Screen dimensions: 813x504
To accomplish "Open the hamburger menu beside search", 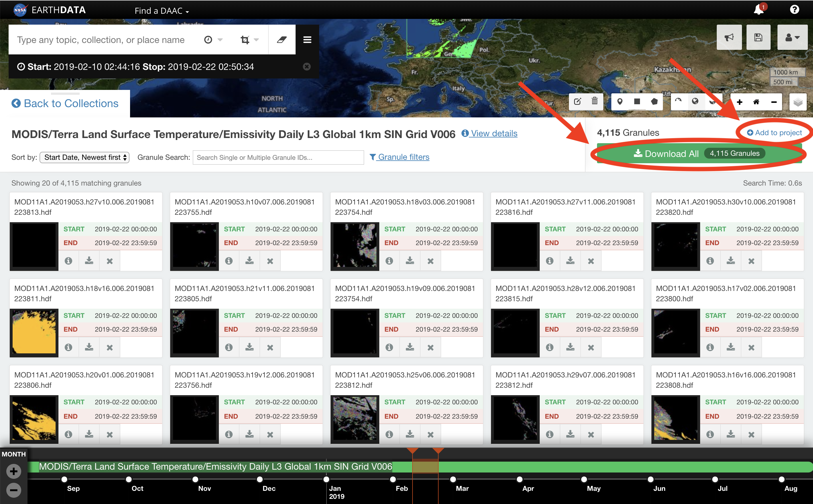I will click(307, 40).
